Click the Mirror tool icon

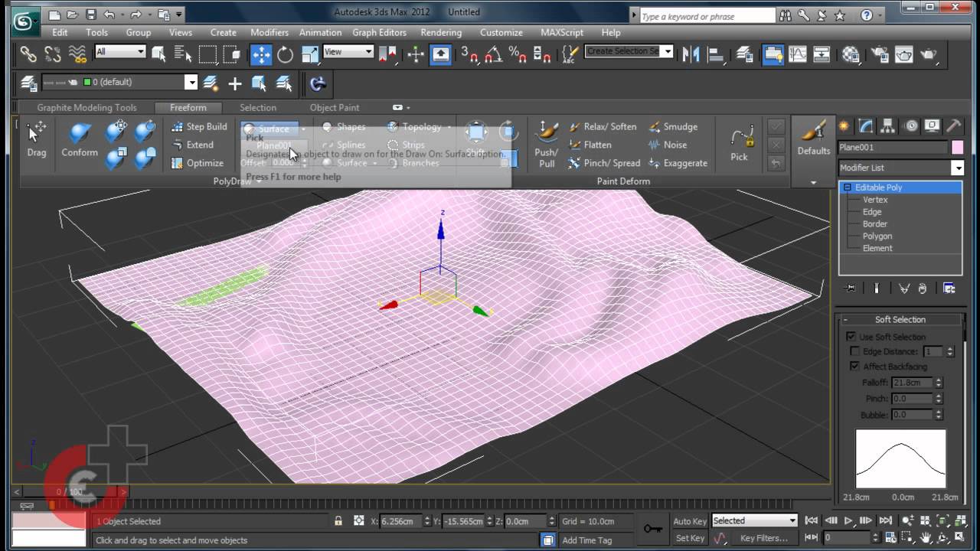(x=691, y=54)
